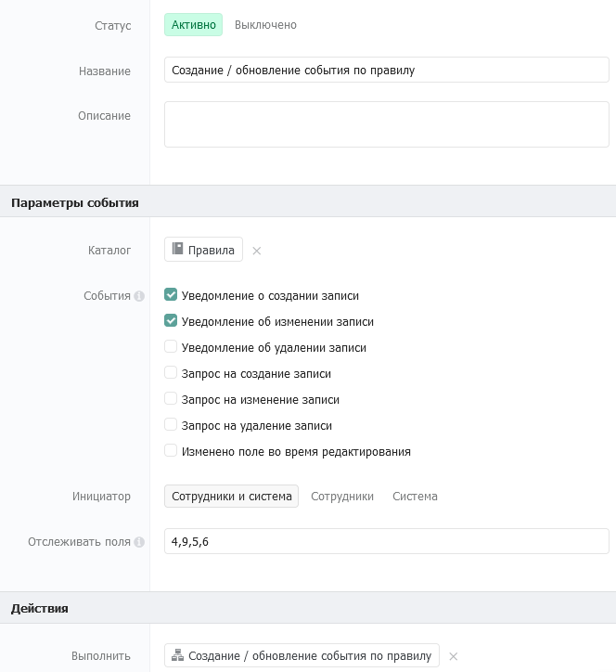
Task: Choose Система as initiator
Action: pyautogui.click(x=415, y=497)
